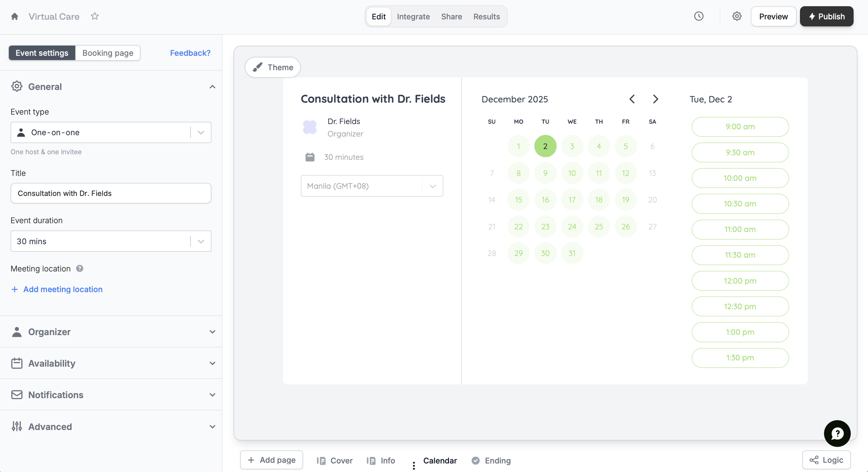Click the Publish button
This screenshot has height=472, width=868.
[x=826, y=16]
